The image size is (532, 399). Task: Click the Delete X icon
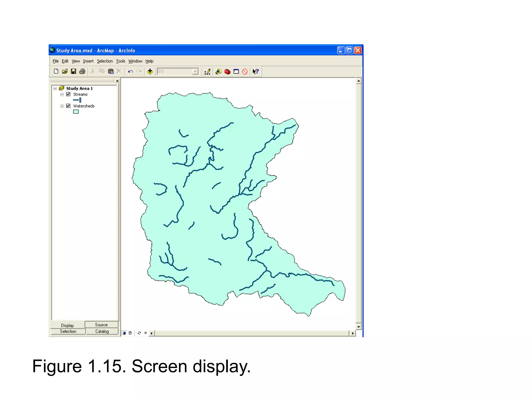[119, 71]
